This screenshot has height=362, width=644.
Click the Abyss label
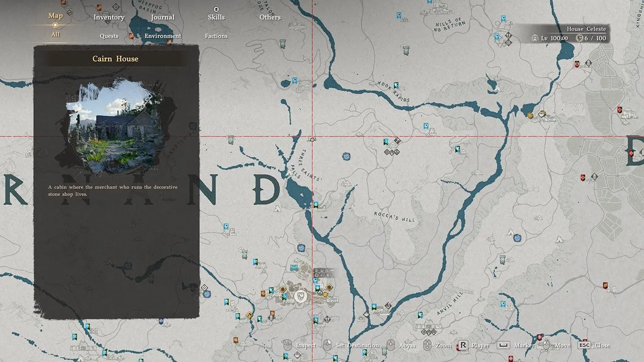[x=408, y=345]
